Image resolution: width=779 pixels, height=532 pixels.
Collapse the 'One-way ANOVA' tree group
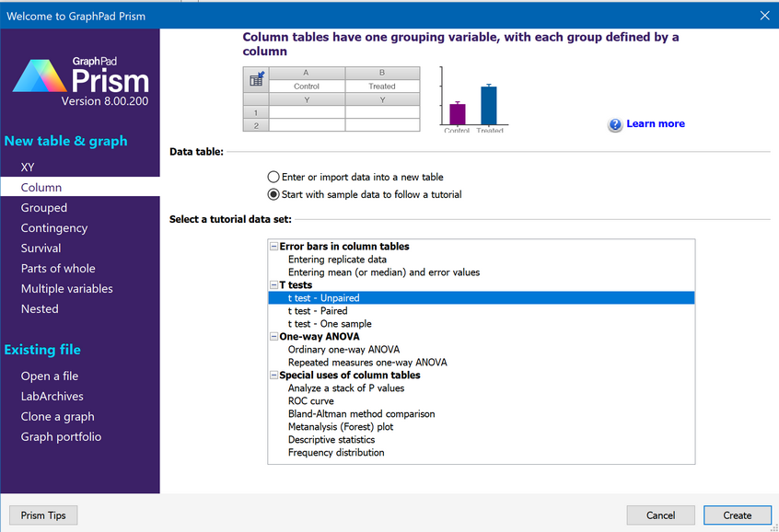pos(273,337)
